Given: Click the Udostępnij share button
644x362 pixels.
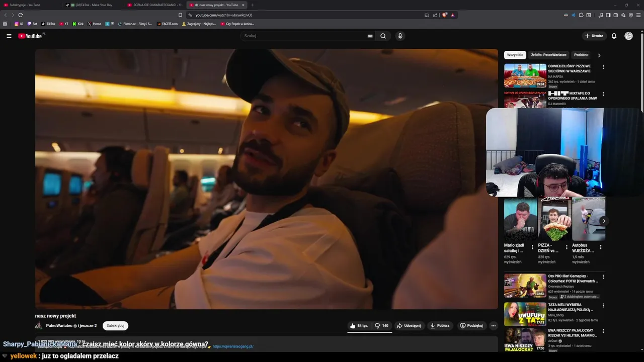Looking at the screenshot, I should 409,326.
